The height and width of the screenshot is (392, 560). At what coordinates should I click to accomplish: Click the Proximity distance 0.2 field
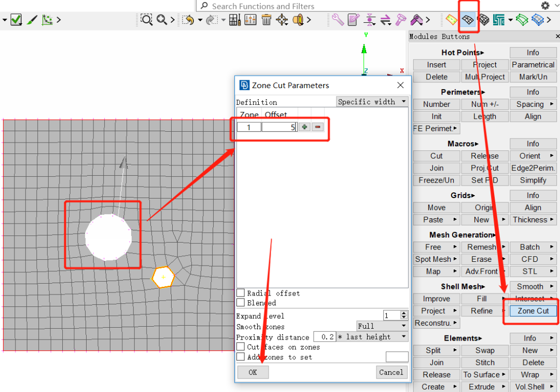point(325,337)
